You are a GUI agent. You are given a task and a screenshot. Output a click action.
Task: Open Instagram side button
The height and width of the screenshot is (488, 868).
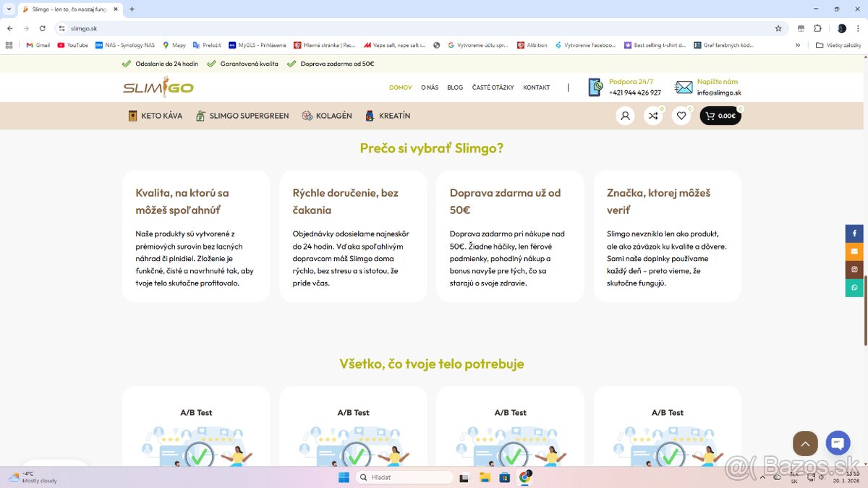(x=854, y=270)
